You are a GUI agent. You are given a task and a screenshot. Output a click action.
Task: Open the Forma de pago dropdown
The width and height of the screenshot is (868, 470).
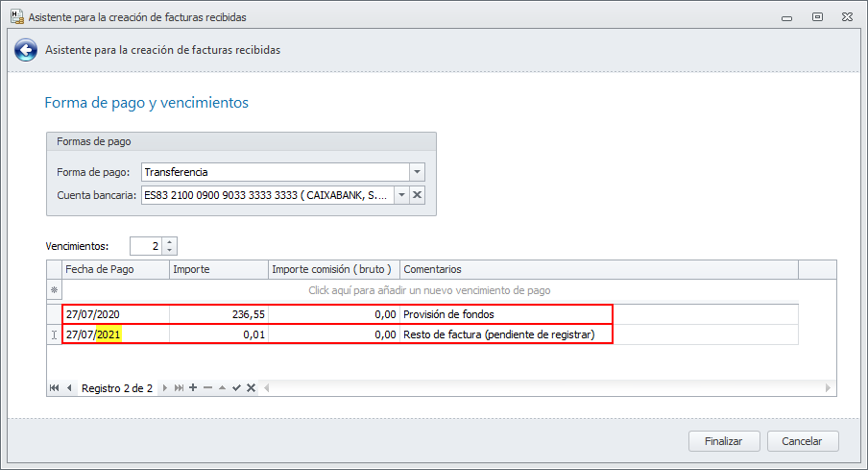[417, 172]
